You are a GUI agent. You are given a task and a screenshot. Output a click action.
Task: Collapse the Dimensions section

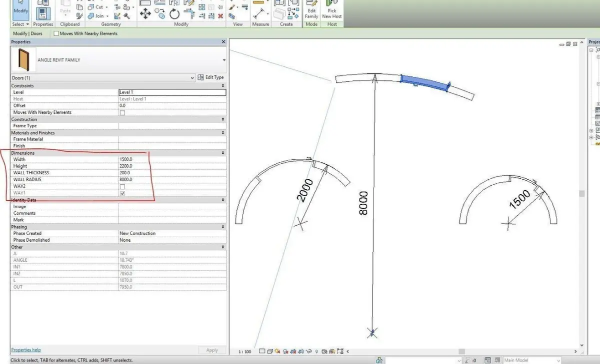[222, 153]
